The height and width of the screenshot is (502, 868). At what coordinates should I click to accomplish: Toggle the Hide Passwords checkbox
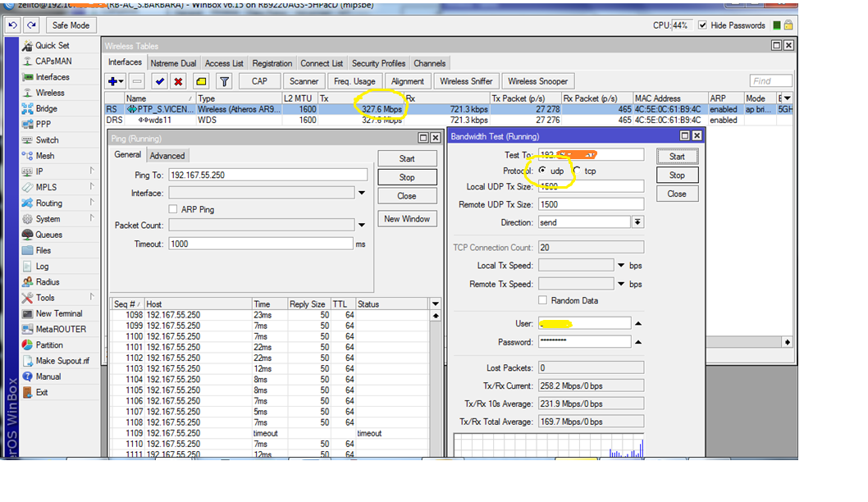pyautogui.click(x=702, y=25)
